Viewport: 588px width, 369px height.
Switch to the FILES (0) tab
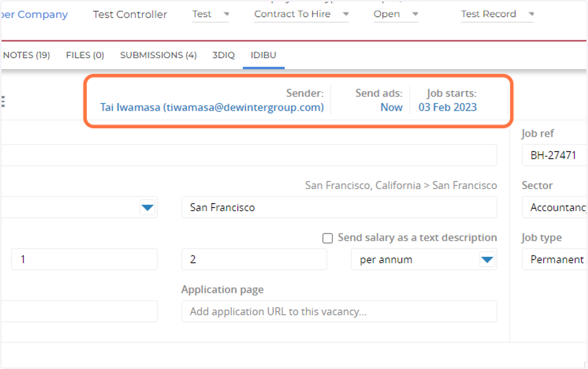coord(85,55)
